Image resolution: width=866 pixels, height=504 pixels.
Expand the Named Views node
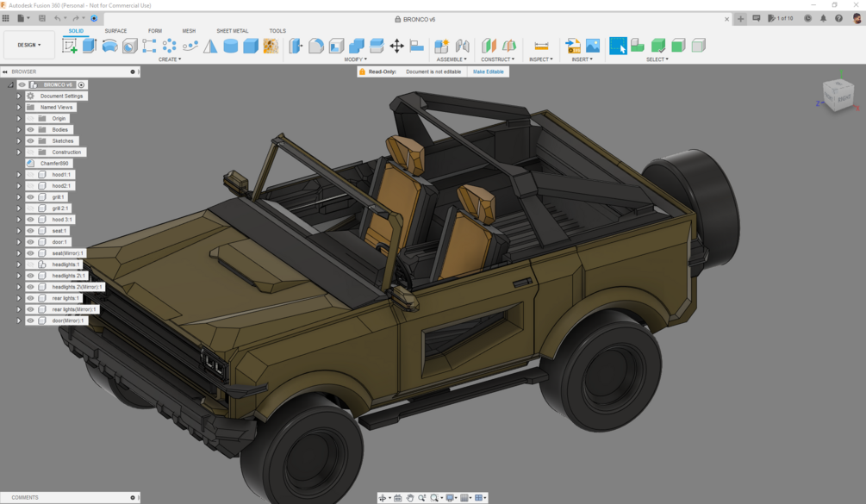(18, 107)
